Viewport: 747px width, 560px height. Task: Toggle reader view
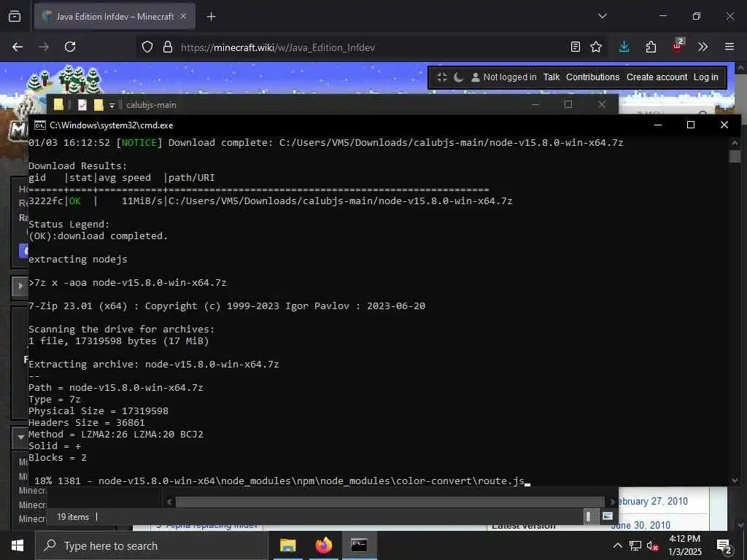(576, 47)
